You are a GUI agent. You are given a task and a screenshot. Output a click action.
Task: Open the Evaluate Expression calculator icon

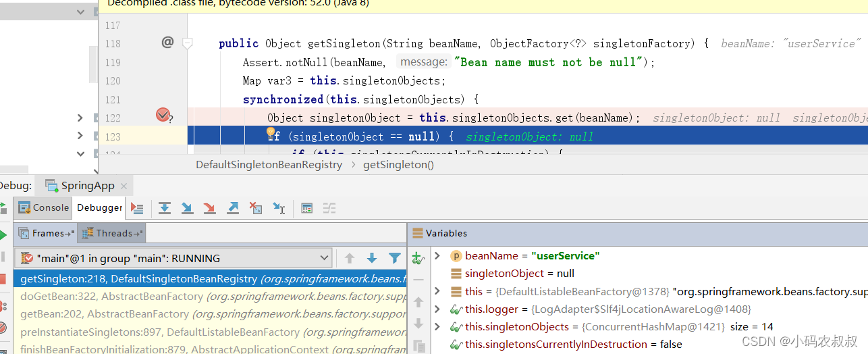tap(306, 208)
